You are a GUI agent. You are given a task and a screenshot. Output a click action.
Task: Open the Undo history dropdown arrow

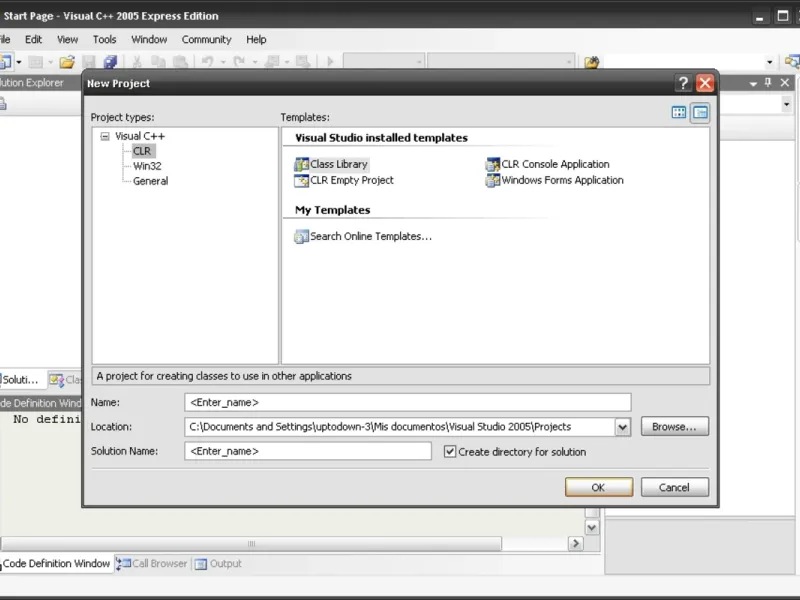click(x=223, y=62)
